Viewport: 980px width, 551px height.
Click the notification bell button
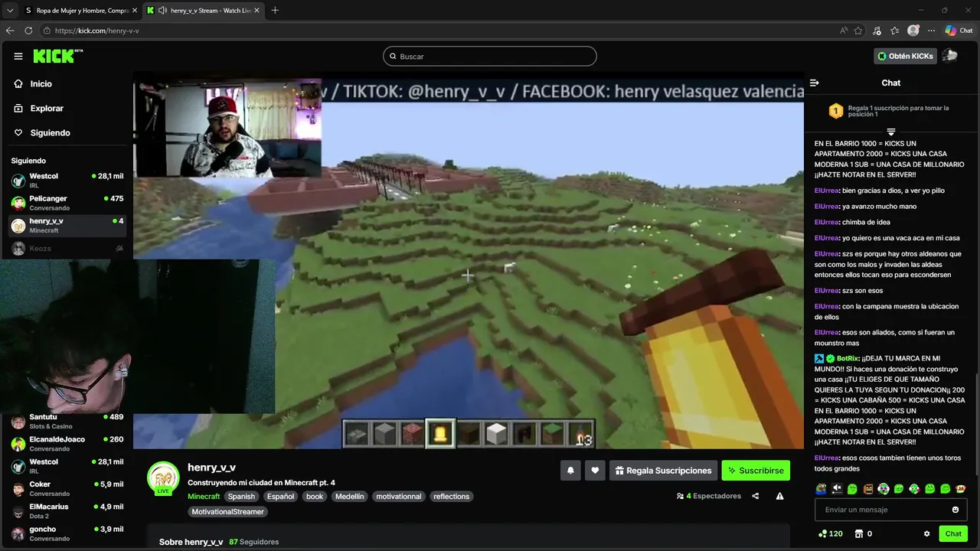pos(570,471)
